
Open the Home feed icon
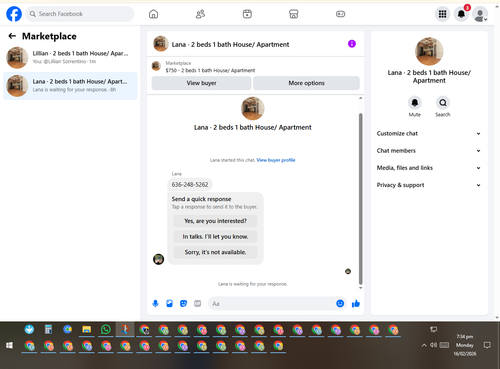coord(153,14)
